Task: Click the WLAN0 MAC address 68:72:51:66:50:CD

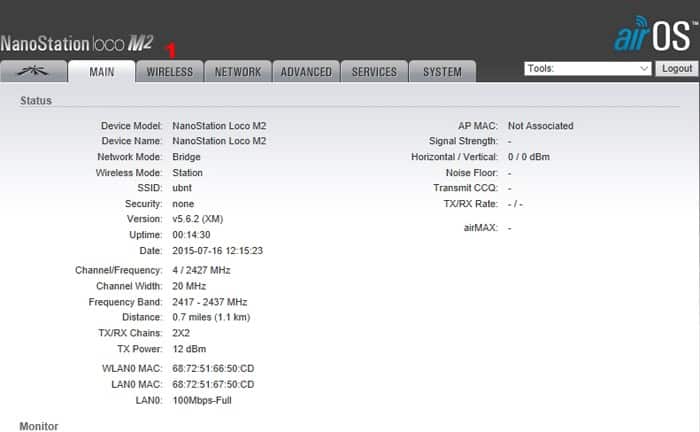Action: 213,369
